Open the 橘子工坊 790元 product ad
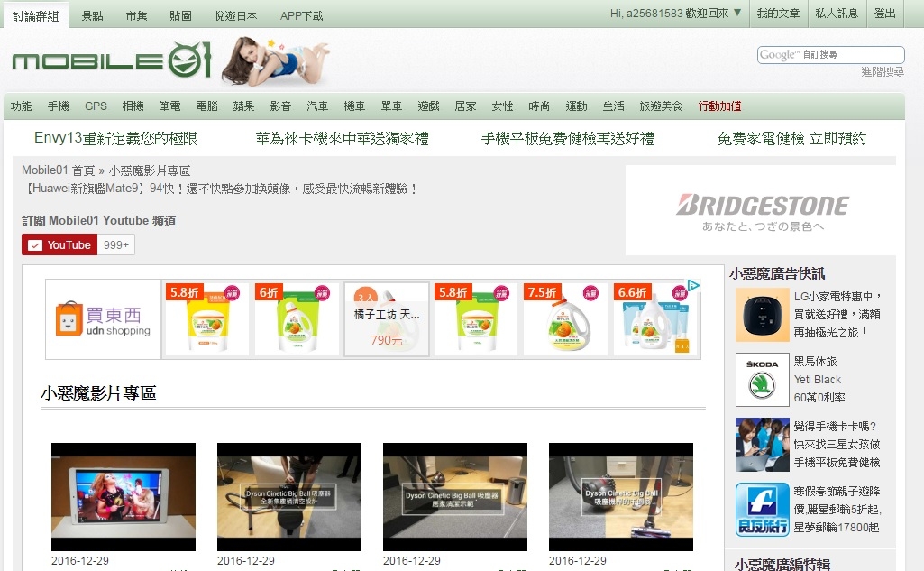The height and width of the screenshot is (571, 924). pyautogui.click(x=387, y=319)
